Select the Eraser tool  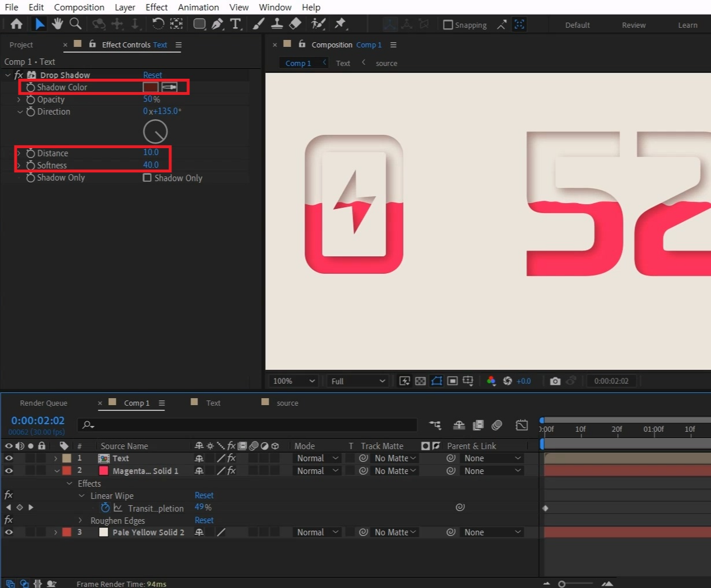point(295,24)
